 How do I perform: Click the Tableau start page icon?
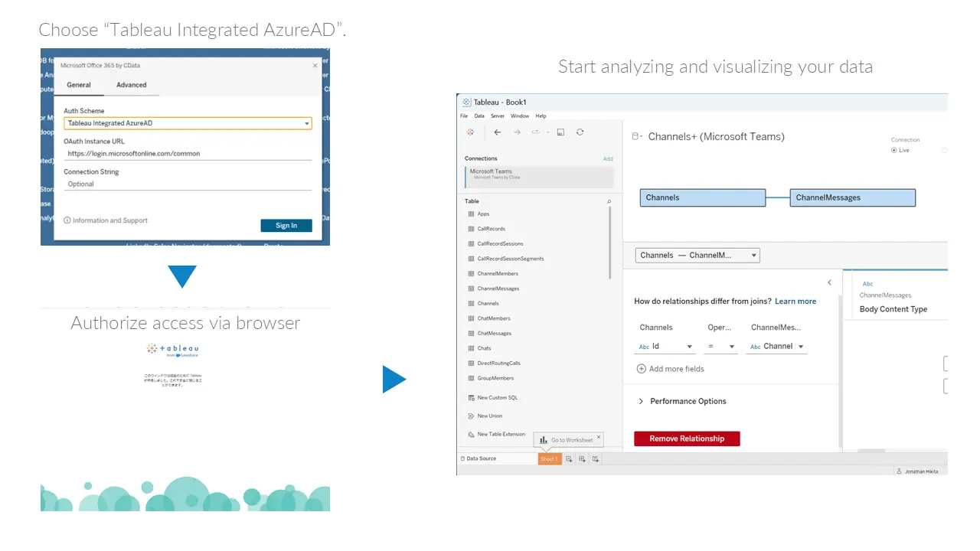click(470, 132)
